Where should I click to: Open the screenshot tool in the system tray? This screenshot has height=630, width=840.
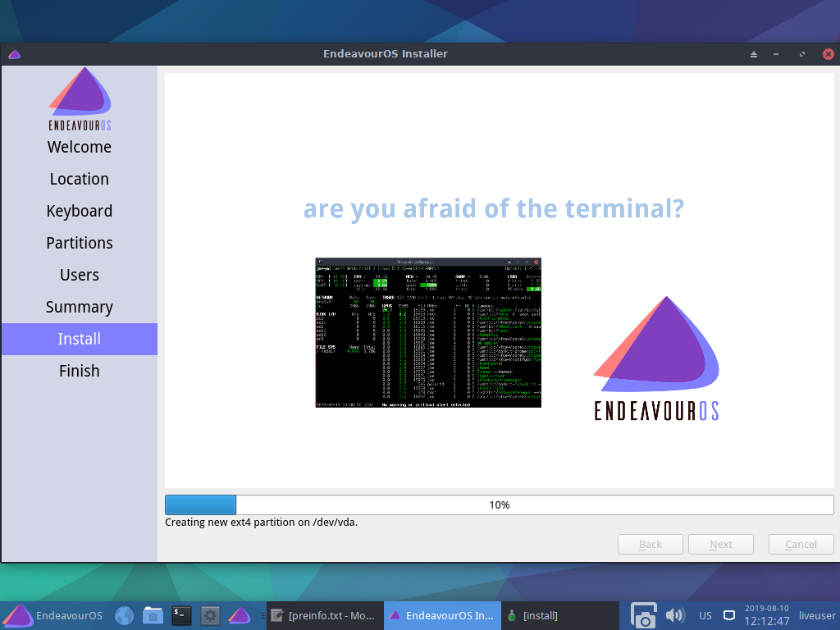pos(643,615)
